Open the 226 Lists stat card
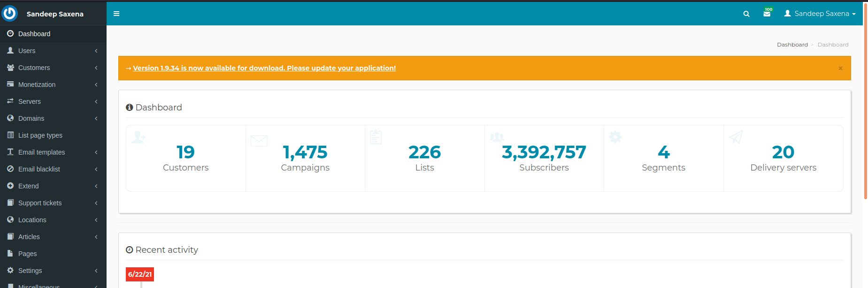The width and height of the screenshot is (868, 288). [x=425, y=158]
